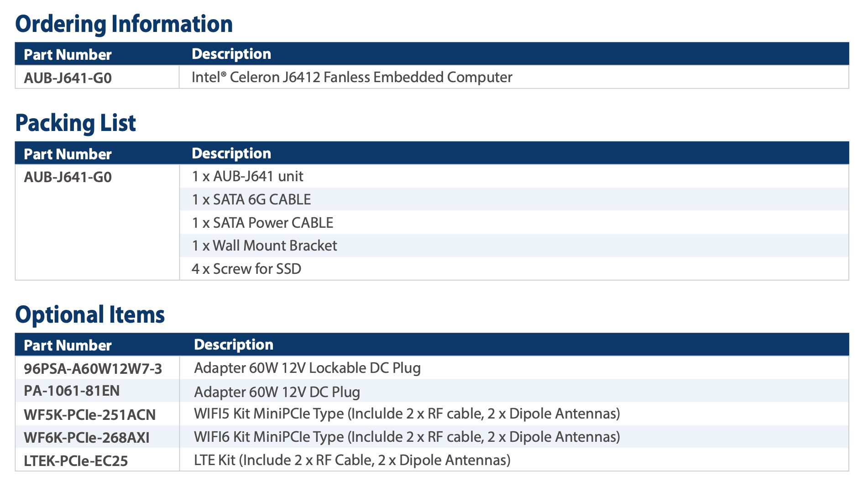Click part number WF6K-PCIe-268AXI
Image resolution: width=868 pixels, height=492 pixels.
[86, 438]
